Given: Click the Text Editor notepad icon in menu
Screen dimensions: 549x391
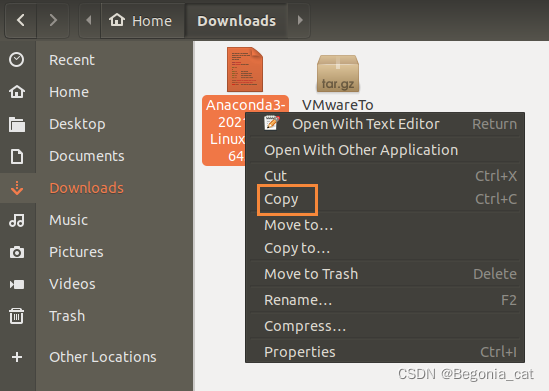Looking at the screenshot, I should click(272, 123).
